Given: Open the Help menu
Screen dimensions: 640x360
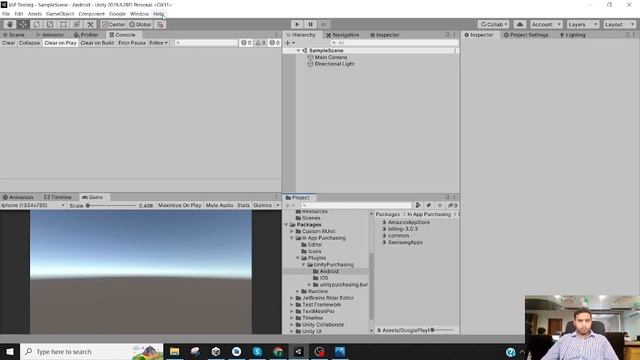Looking at the screenshot, I should click(x=158, y=14).
